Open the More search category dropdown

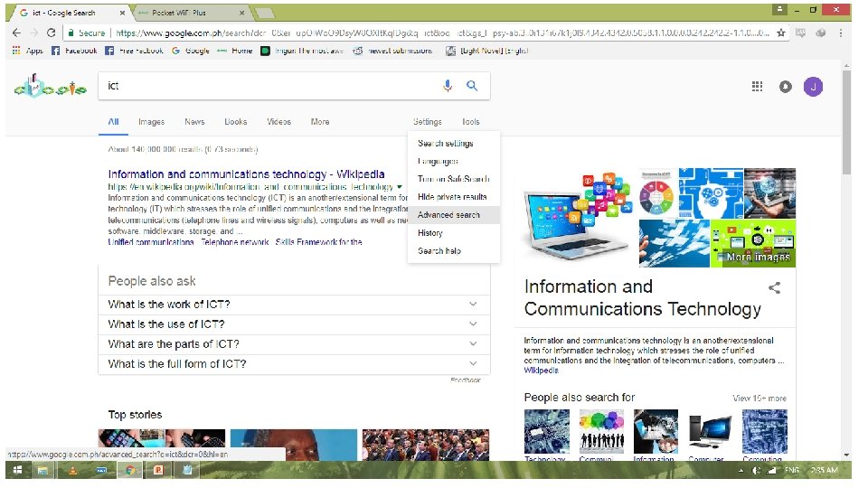point(320,122)
